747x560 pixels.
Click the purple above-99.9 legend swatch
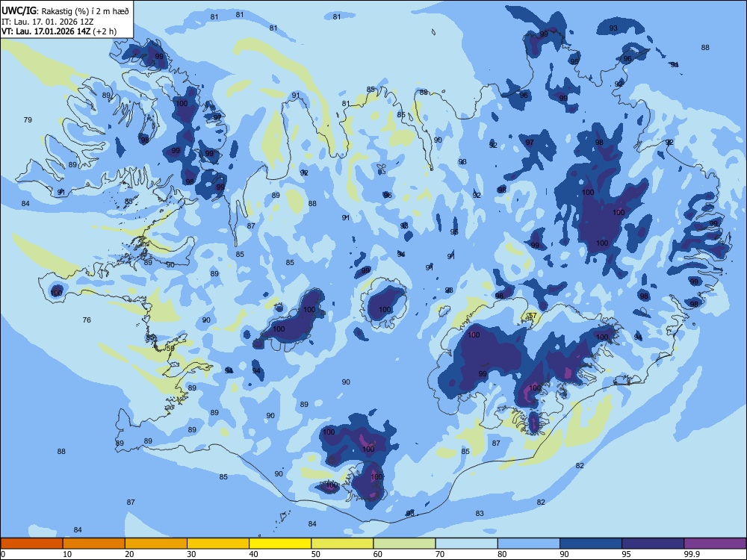[x=715, y=544]
